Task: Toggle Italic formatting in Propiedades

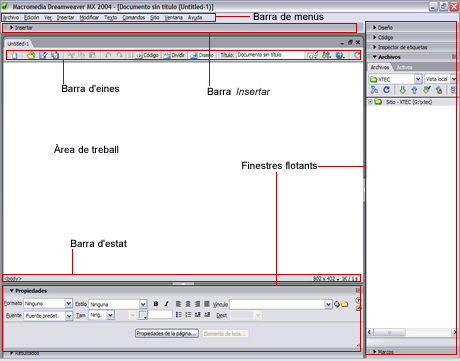Action: 166,304
